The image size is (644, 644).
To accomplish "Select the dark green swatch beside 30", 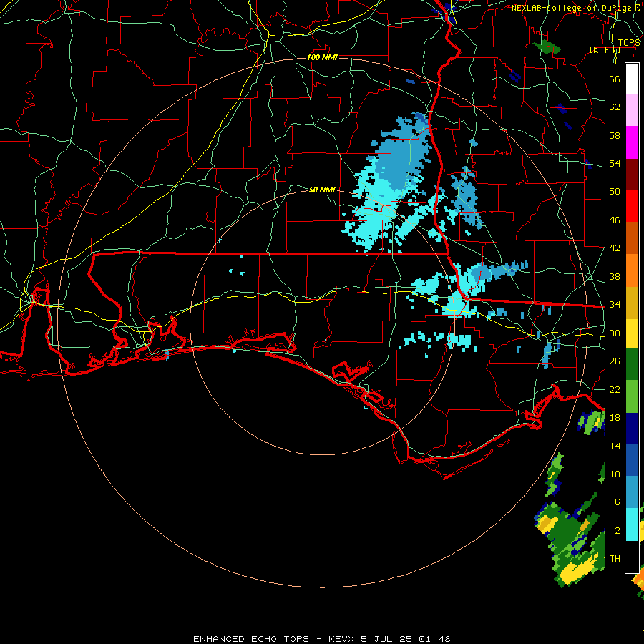I will pos(632,364).
